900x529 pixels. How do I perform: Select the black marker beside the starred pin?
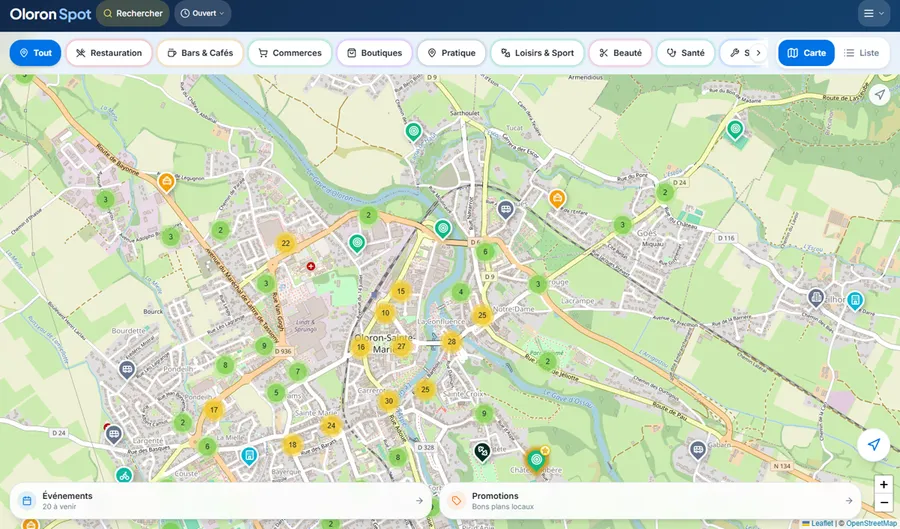(x=482, y=452)
